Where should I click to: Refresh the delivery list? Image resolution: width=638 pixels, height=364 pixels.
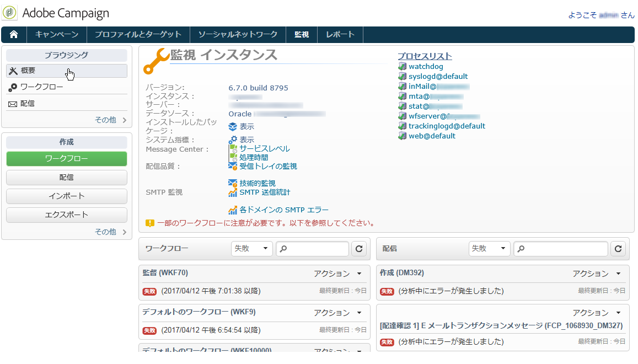(x=618, y=249)
